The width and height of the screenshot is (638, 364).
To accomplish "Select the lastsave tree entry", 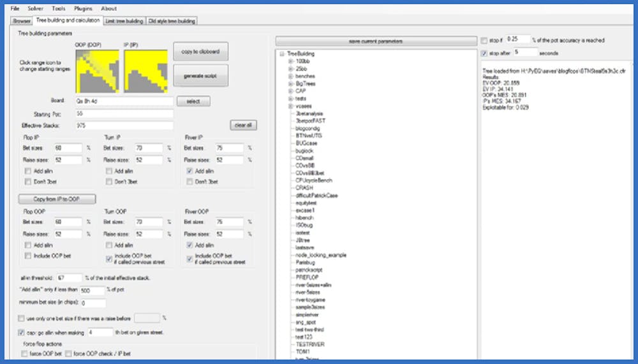I will point(304,248).
